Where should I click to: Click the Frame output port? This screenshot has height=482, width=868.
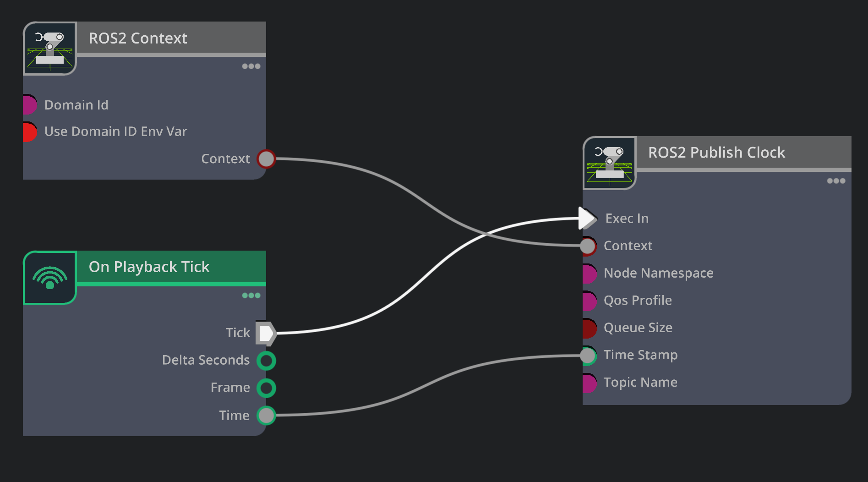pos(266,388)
